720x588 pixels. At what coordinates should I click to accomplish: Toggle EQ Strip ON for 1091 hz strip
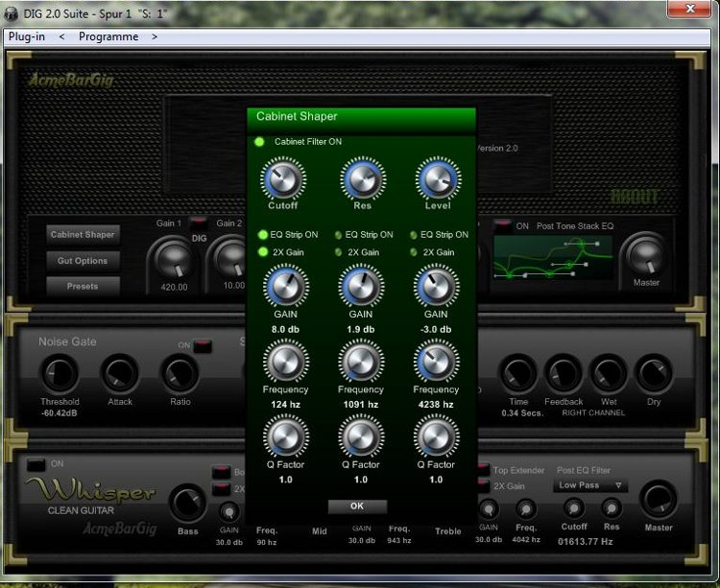coord(339,235)
